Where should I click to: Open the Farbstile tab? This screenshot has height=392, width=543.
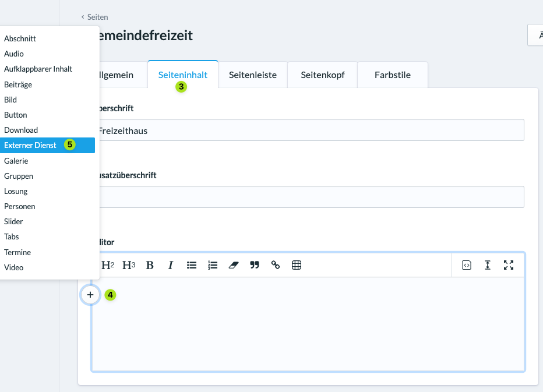coord(393,75)
